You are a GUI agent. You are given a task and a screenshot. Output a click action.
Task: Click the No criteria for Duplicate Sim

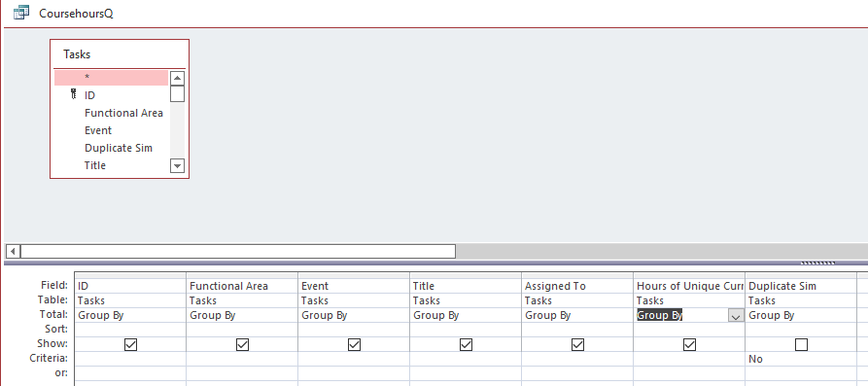point(755,359)
